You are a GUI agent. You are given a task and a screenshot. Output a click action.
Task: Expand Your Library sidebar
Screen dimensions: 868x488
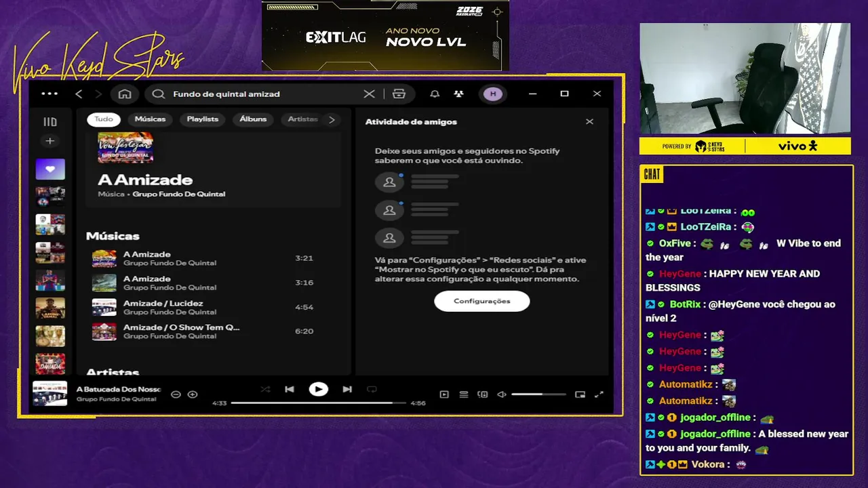[x=50, y=122]
